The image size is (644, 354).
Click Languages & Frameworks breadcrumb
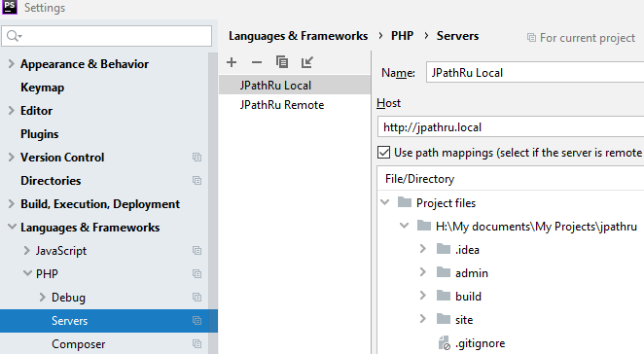pyautogui.click(x=299, y=36)
